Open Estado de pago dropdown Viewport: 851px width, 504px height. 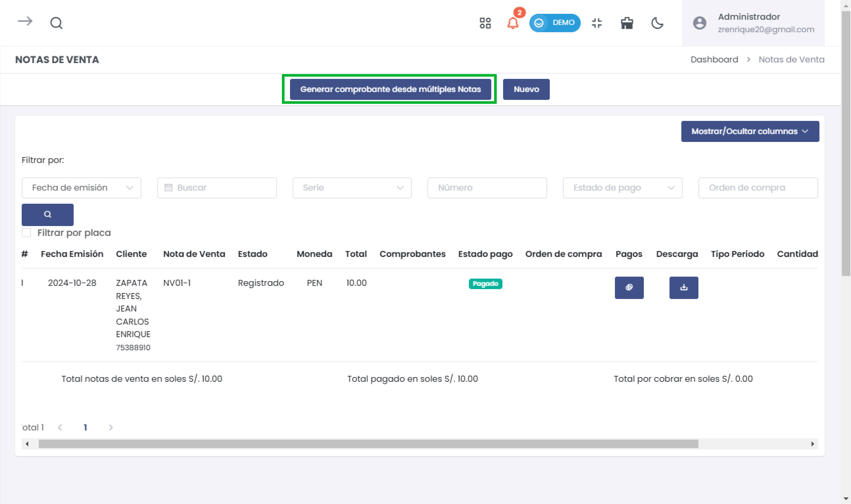622,188
